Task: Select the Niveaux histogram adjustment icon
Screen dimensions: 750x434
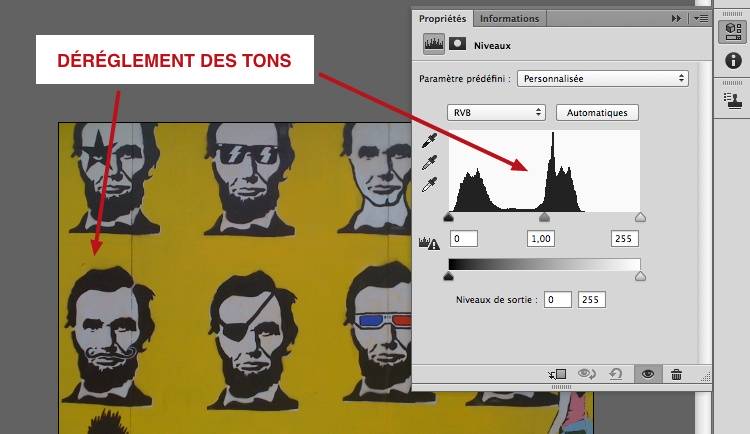Action: pos(434,44)
